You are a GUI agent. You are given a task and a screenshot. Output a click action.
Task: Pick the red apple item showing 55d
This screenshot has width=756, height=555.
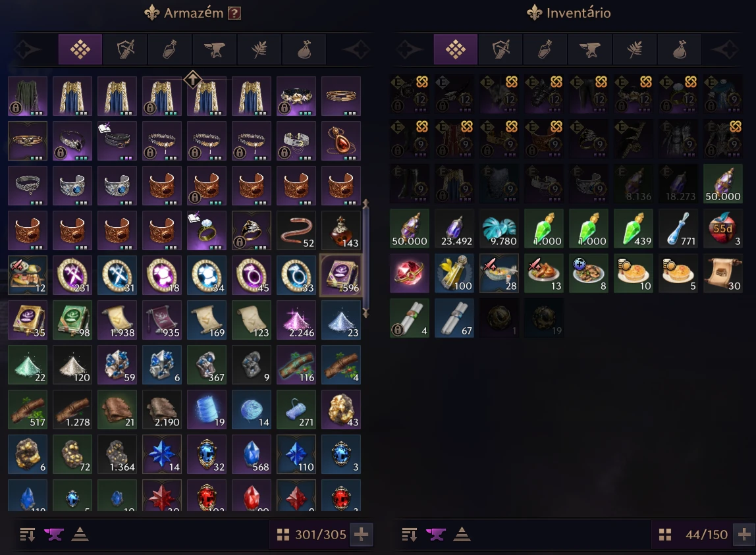click(722, 229)
